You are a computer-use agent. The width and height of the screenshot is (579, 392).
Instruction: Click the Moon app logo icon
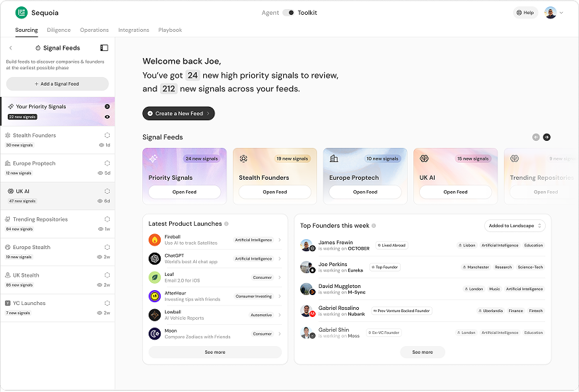[x=155, y=334]
